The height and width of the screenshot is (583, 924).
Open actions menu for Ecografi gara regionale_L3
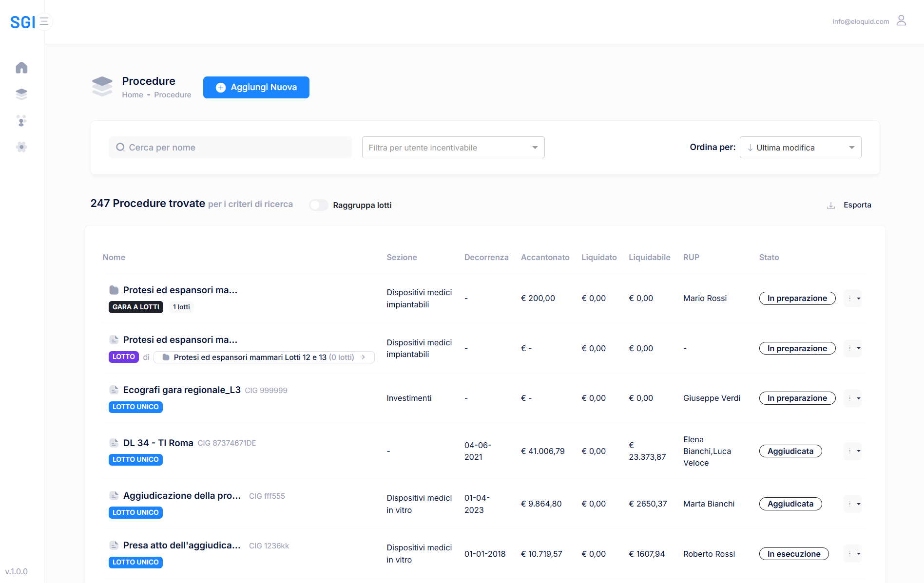pyautogui.click(x=852, y=398)
